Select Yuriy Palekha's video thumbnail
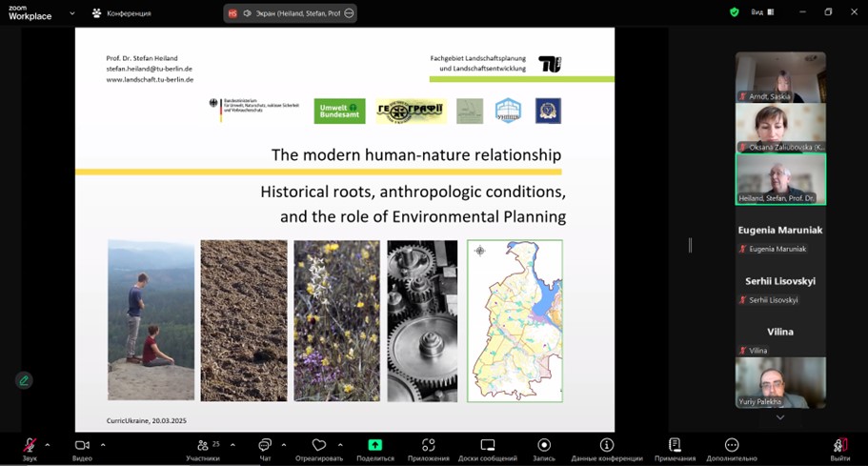Image resolution: width=868 pixels, height=466 pixels. (780, 382)
